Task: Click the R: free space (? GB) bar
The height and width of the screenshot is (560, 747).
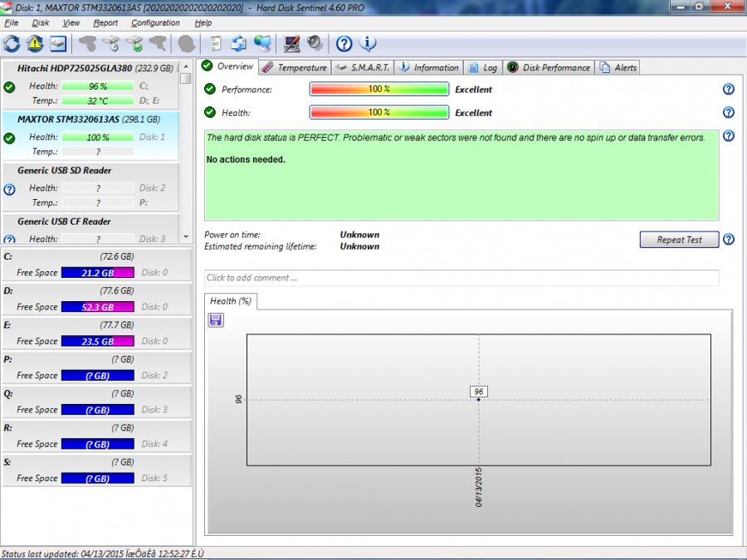Action: (98, 445)
